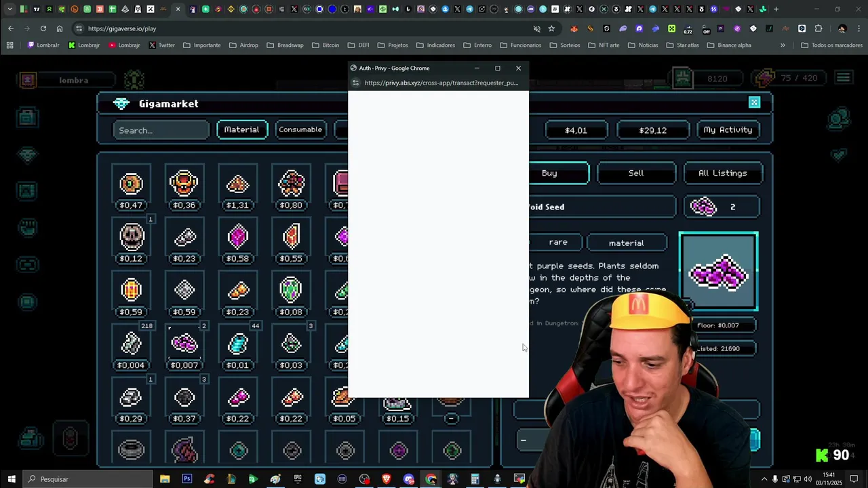Open Photoshop from the taskbar
868x488 pixels.
point(186,479)
